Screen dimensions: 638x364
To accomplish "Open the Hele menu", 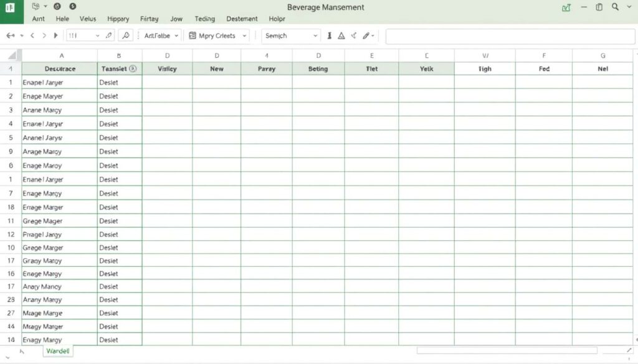I will pos(62,19).
